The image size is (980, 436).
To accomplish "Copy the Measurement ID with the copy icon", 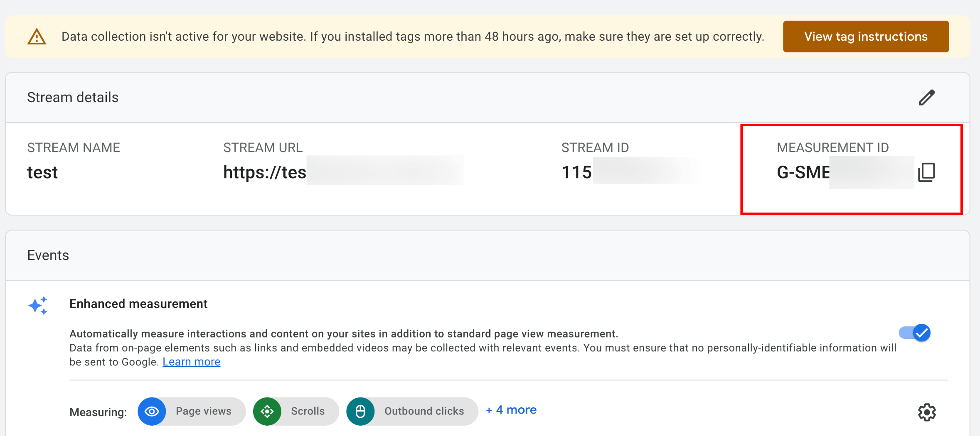I will pyautogui.click(x=926, y=172).
